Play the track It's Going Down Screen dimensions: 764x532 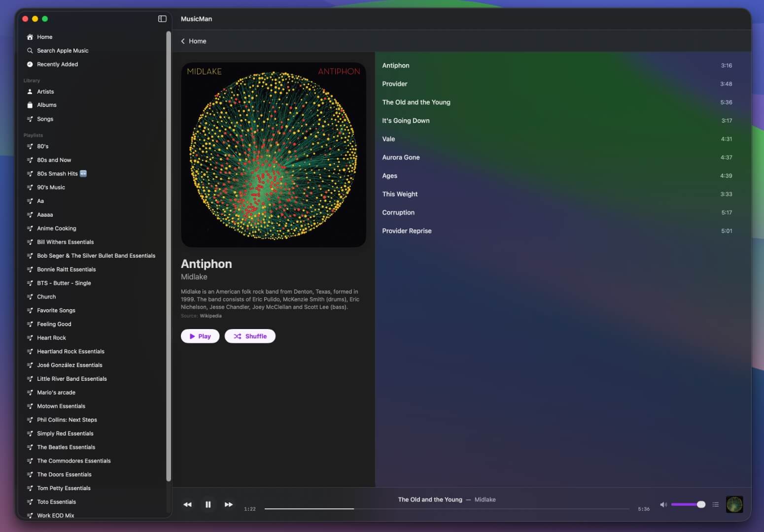pos(557,121)
